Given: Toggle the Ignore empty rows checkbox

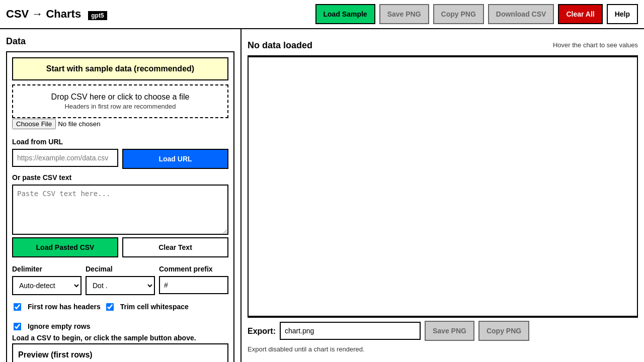Looking at the screenshot, I should tap(18, 326).
